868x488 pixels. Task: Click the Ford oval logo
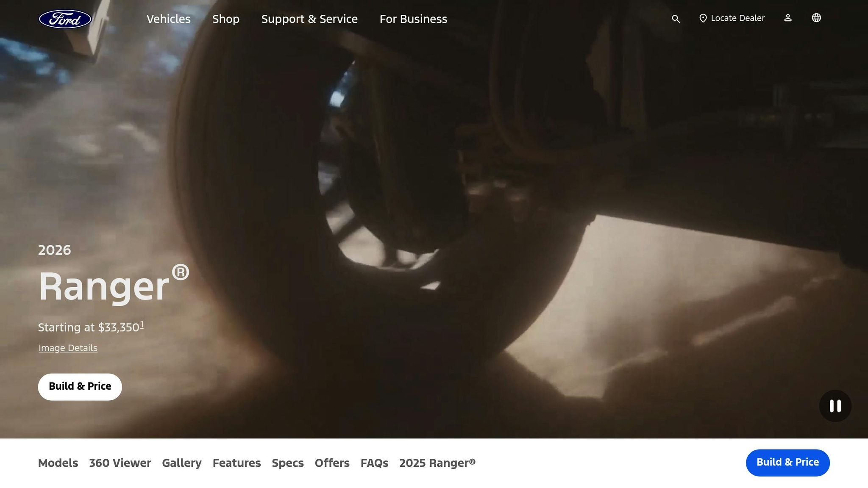[x=65, y=19]
